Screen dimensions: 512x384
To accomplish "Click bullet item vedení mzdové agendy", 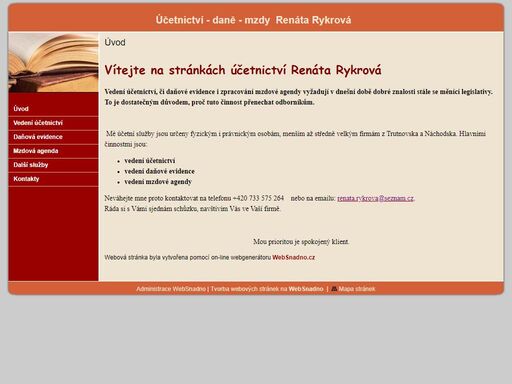I will click(x=158, y=182).
